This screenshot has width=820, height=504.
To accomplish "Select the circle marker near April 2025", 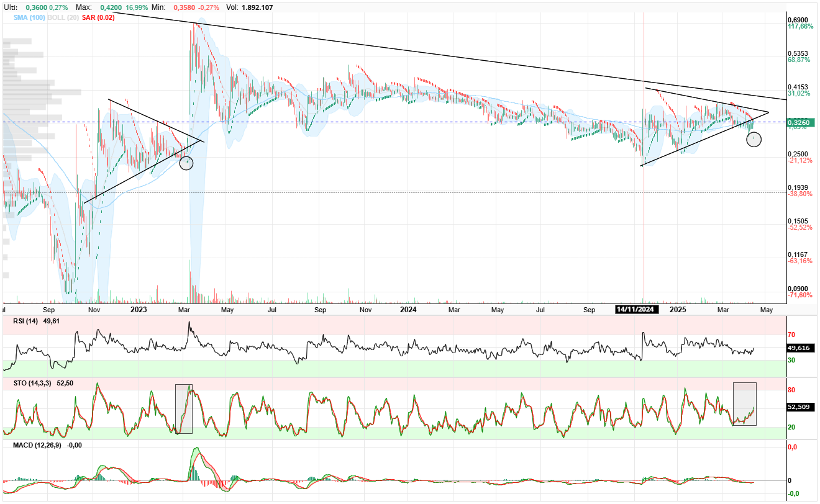I will 754,139.
